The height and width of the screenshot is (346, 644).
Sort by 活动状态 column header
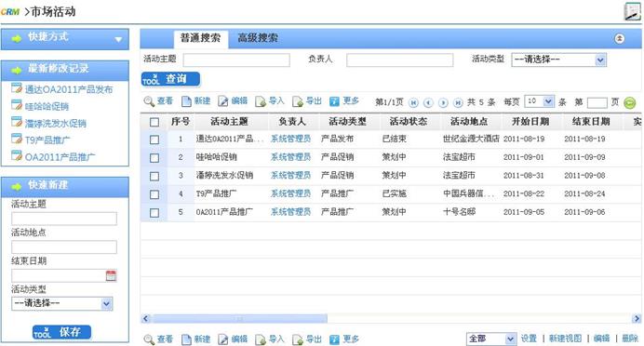409,122
